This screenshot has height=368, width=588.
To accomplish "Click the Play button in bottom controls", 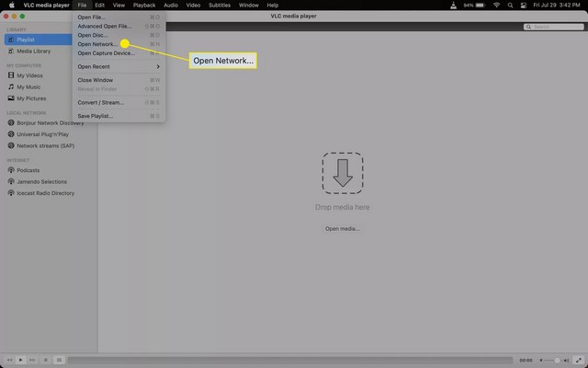I will click(21, 360).
